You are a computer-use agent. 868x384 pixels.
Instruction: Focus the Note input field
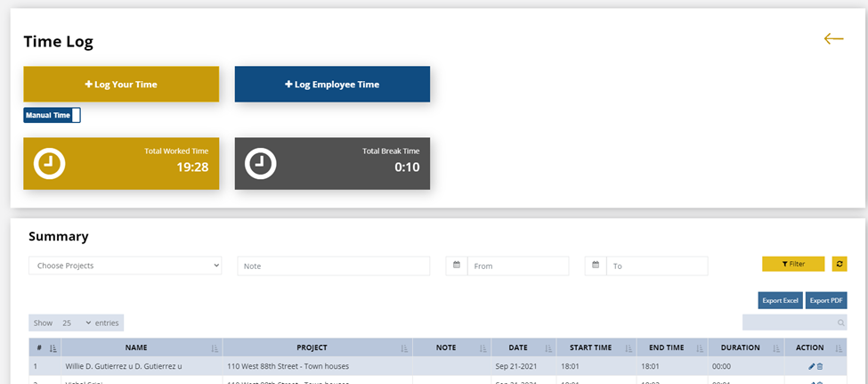[333, 266]
